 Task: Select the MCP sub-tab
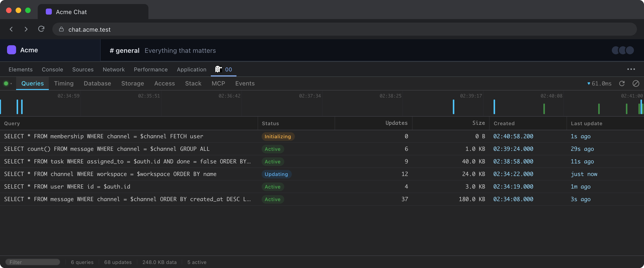[x=218, y=83]
